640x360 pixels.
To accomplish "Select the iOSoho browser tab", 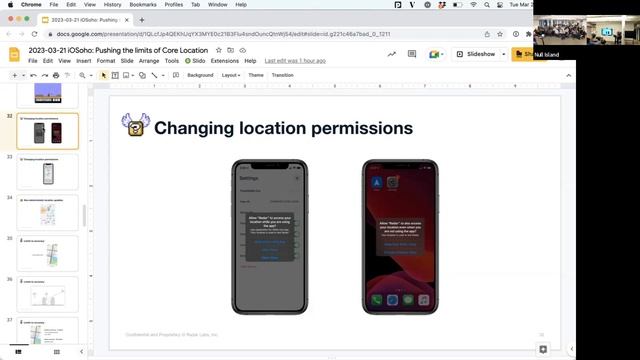I will [85, 20].
